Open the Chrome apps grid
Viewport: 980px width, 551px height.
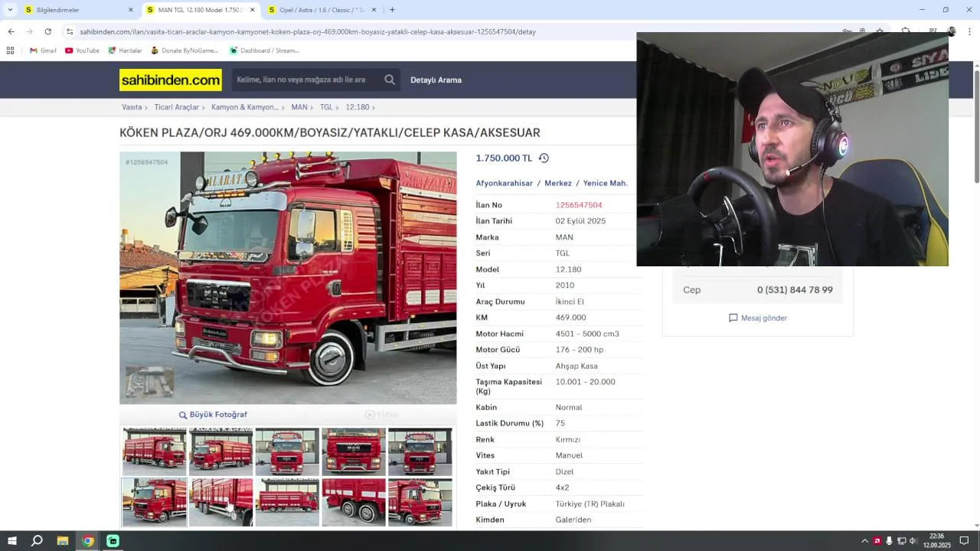click(x=10, y=51)
